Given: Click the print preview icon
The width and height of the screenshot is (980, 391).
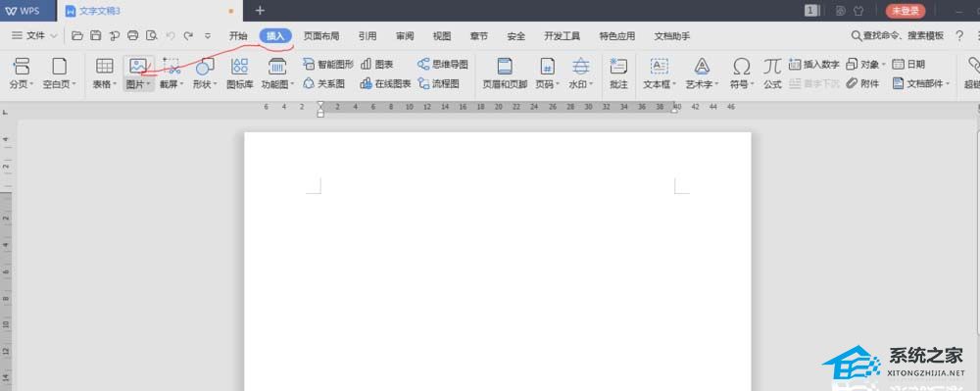Looking at the screenshot, I should pos(151,36).
